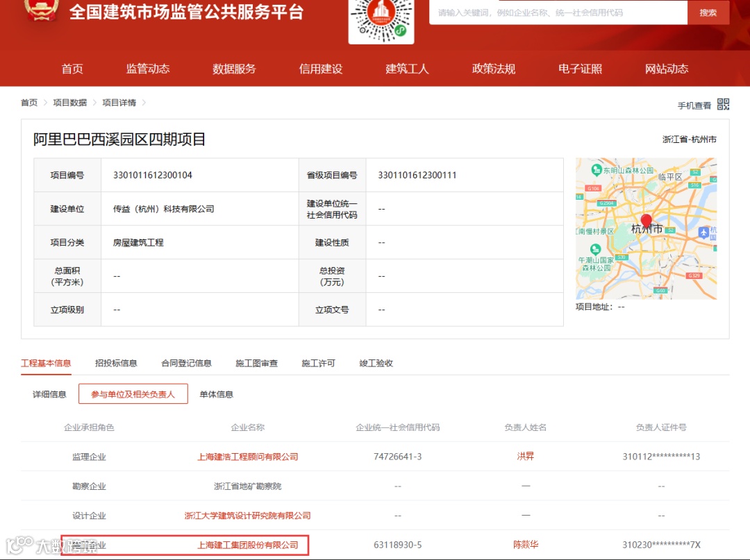The image size is (750, 560).
Task: Click credit code 74726641-3
Action: point(397,457)
